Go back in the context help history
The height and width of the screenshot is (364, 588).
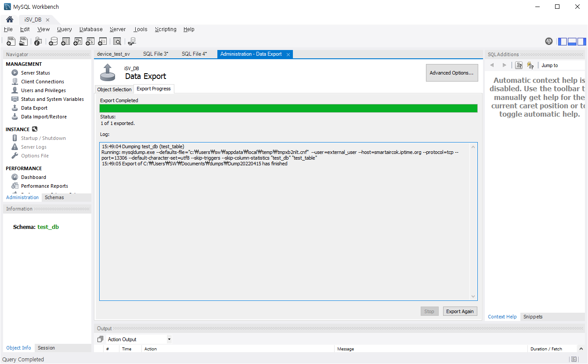click(492, 65)
